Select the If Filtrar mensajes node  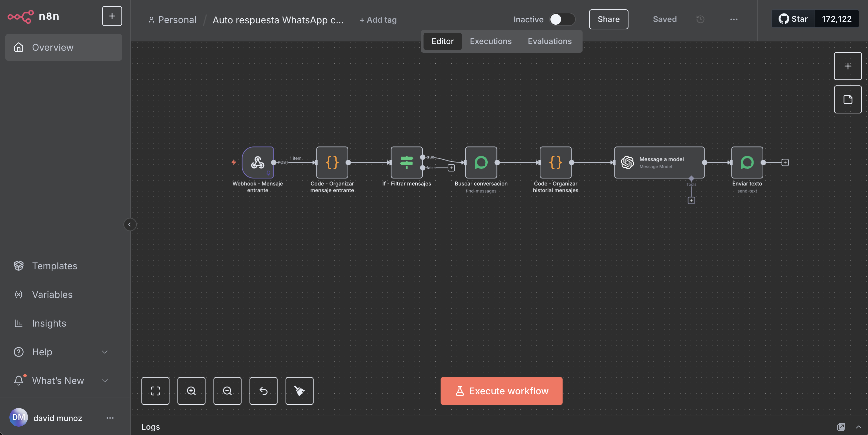tap(406, 162)
